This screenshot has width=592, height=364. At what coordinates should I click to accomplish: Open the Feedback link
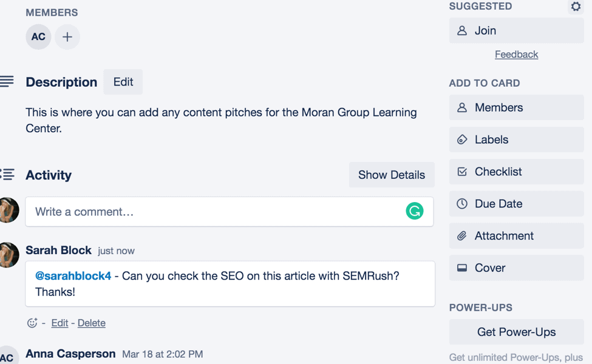(517, 55)
